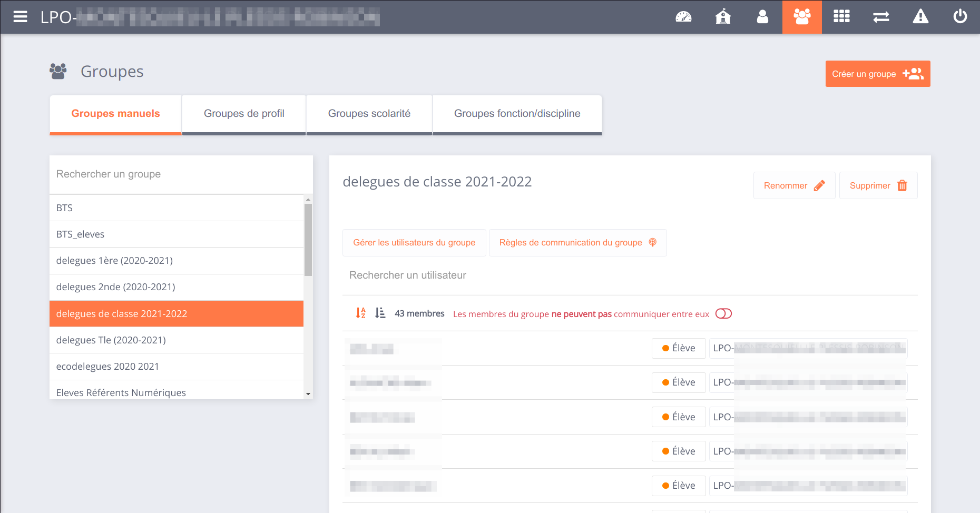980x513 pixels.
Task: Click the exchange arrows icon
Action: point(881,17)
